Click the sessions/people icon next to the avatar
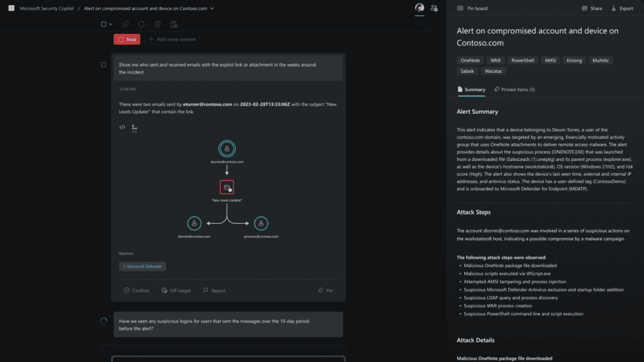 tap(435, 8)
